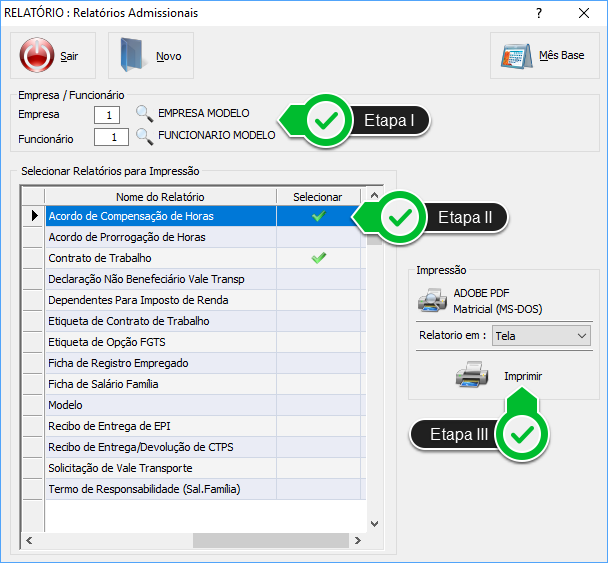This screenshot has height=563, width=608.
Task: Click the Empresa code input field
Action: tap(112, 115)
